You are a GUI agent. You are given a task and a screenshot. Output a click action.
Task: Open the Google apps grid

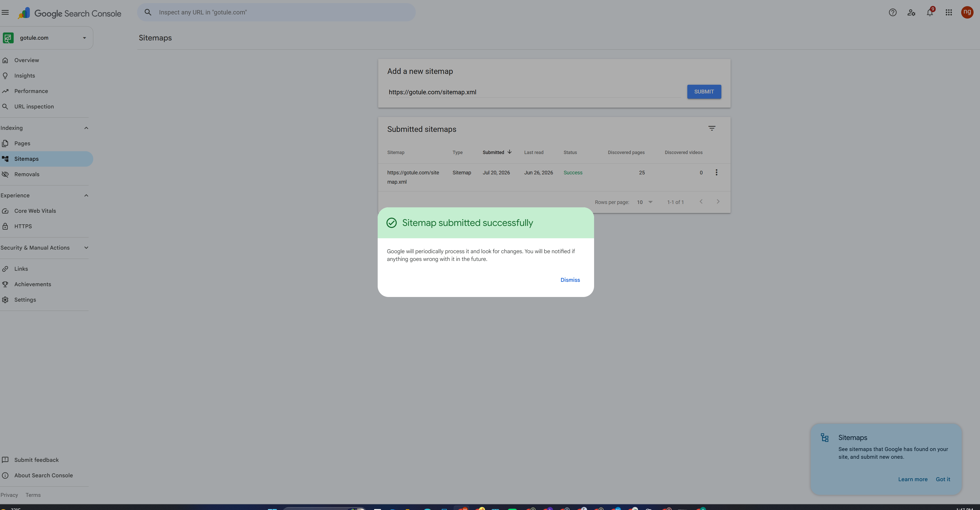pos(949,13)
